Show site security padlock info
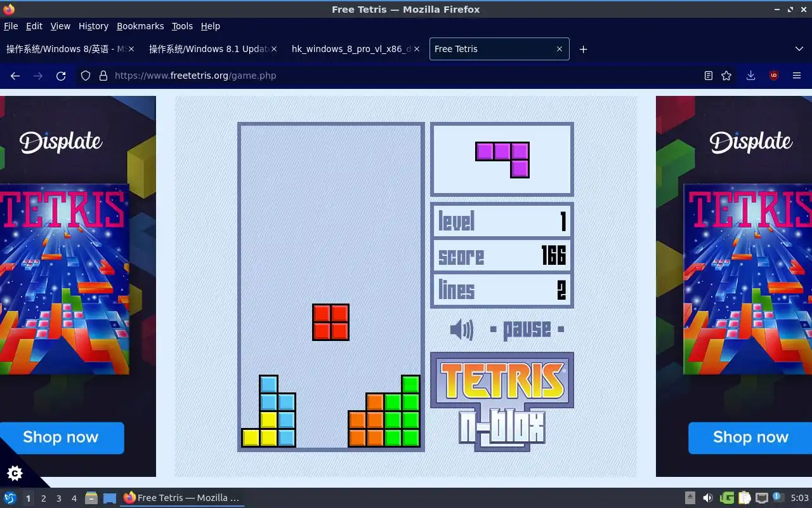This screenshot has width=812, height=508. click(x=103, y=76)
